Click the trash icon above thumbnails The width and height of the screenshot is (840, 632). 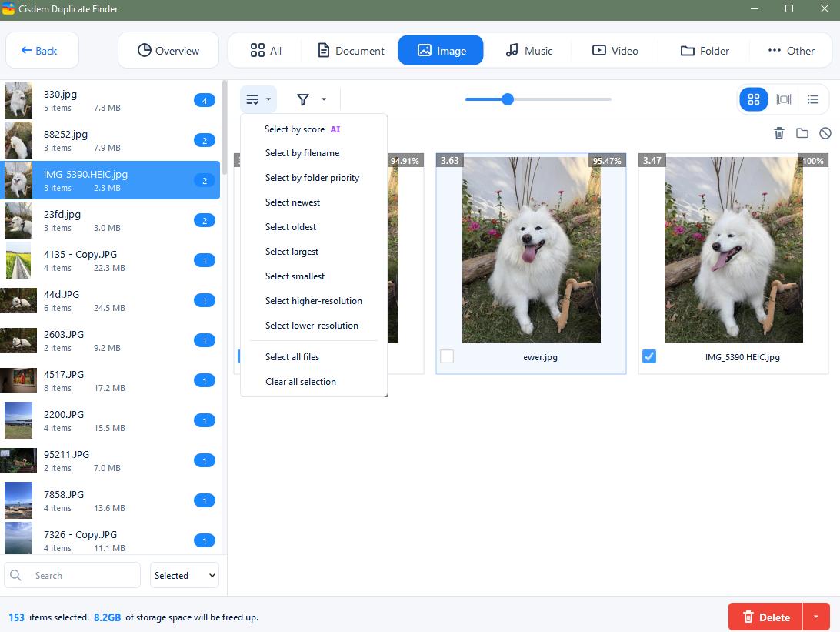click(x=779, y=133)
